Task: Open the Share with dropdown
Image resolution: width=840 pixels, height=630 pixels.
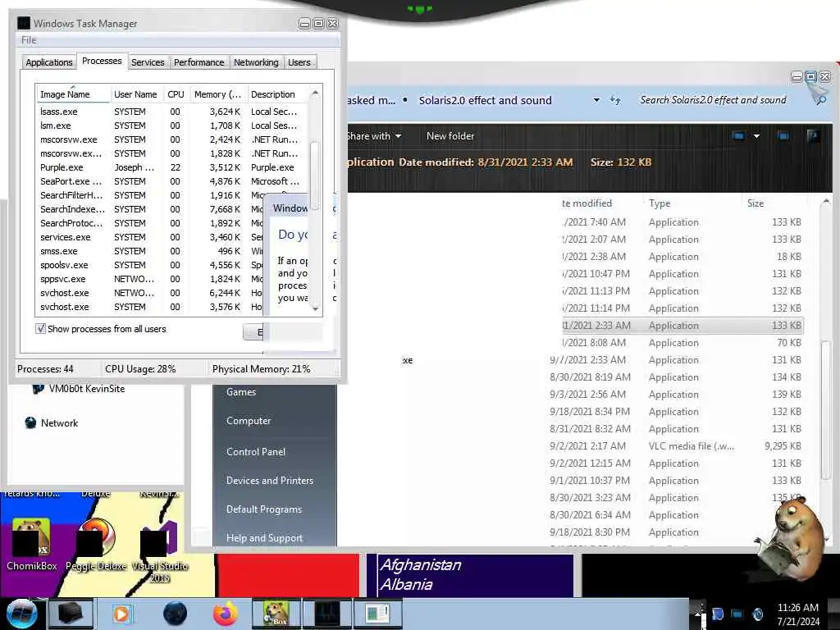Action: (373, 136)
